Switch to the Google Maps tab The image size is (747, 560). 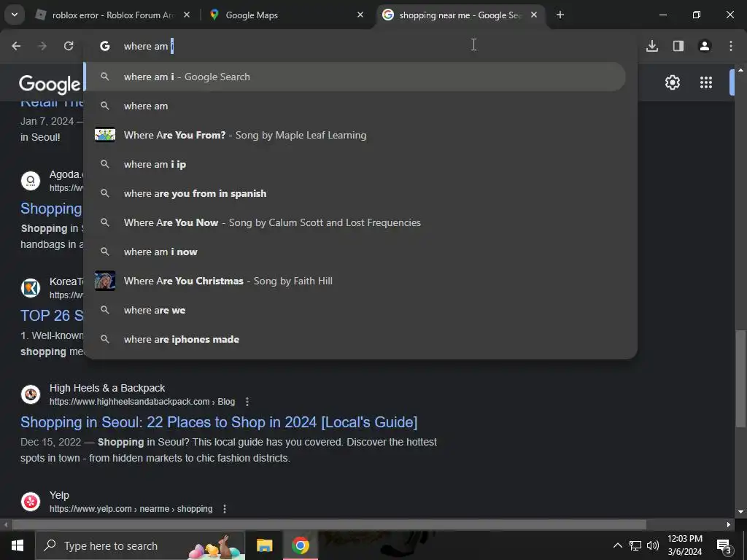(285, 15)
